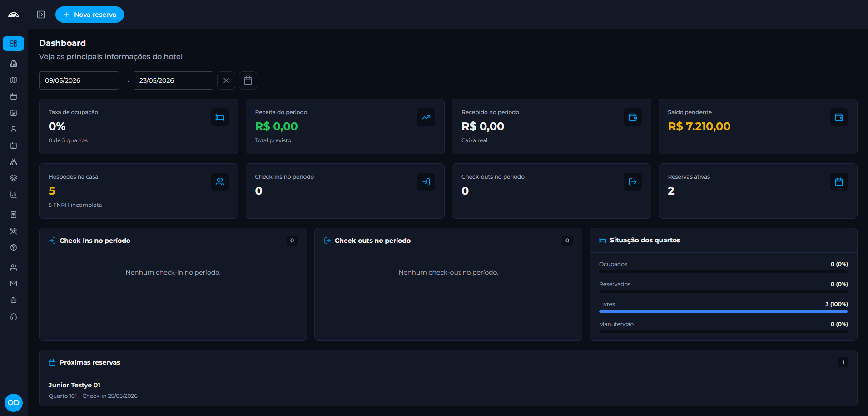Click the Reservados progress bar
Image resolution: width=868 pixels, height=416 pixels.
(723, 291)
